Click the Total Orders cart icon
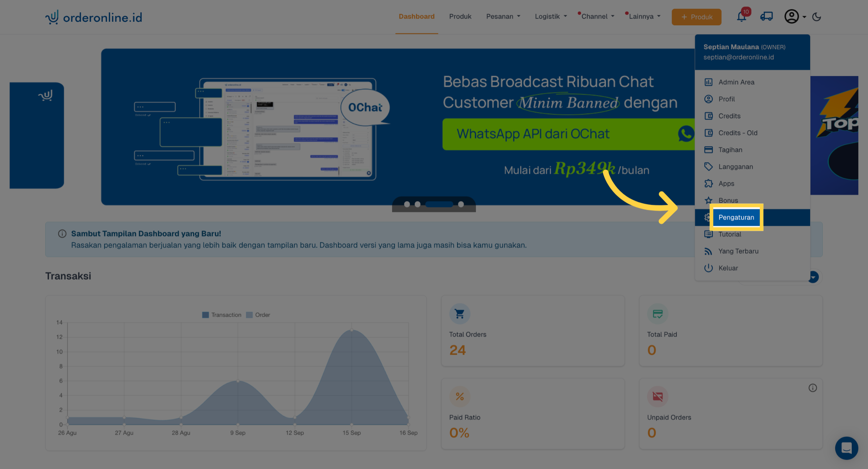Screen dimensions: 868x469 pyautogui.click(x=460, y=314)
